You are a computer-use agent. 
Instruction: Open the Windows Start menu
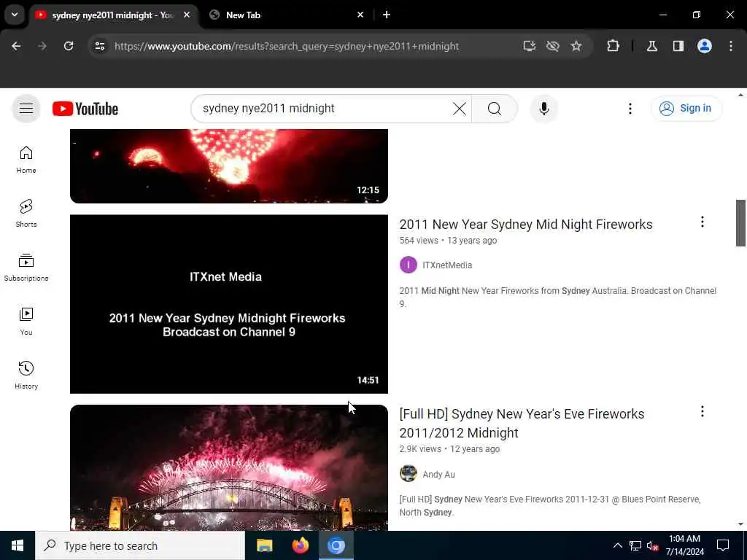[18, 545]
